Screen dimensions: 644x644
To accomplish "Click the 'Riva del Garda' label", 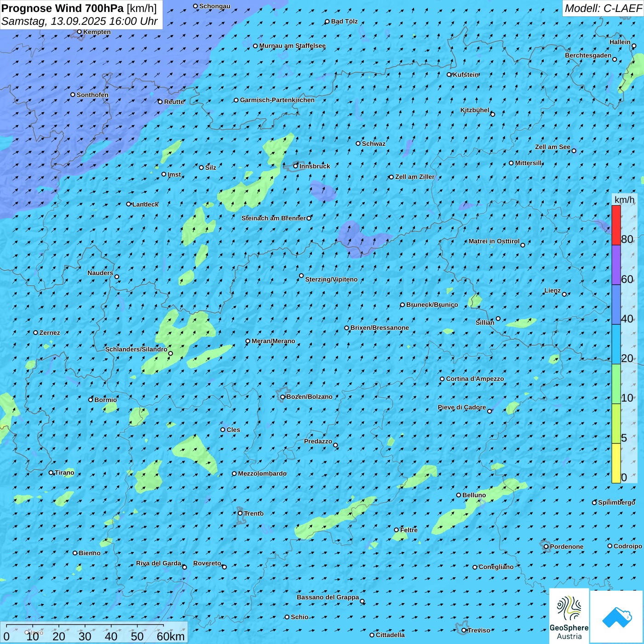I will pyautogui.click(x=159, y=563).
